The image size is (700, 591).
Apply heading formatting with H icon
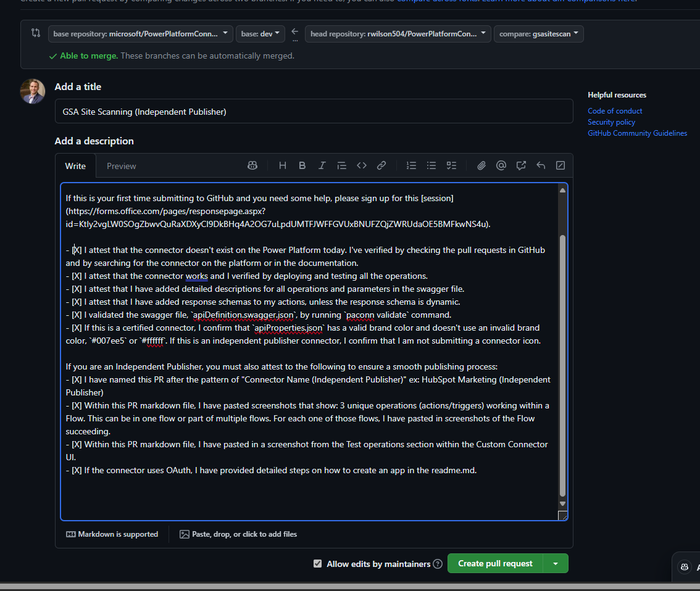pos(282,165)
